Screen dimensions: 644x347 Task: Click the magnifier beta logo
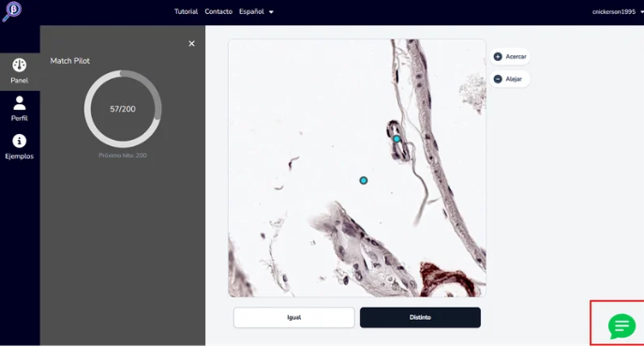(12, 11)
